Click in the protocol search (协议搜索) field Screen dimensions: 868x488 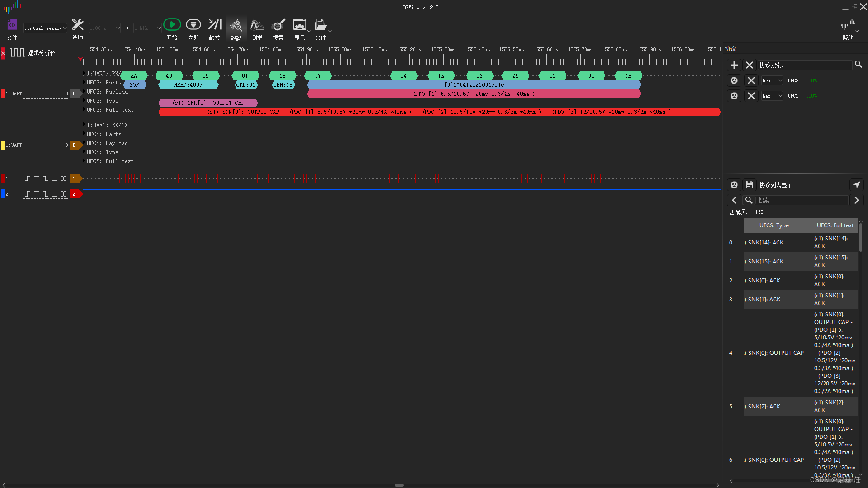coord(805,65)
